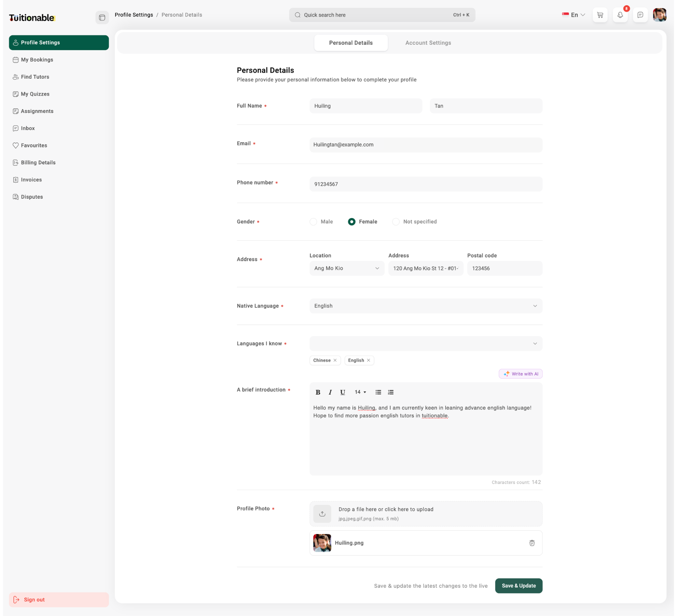
Task: Open My Bookings in the sidebar
Action: coord(59,60)
